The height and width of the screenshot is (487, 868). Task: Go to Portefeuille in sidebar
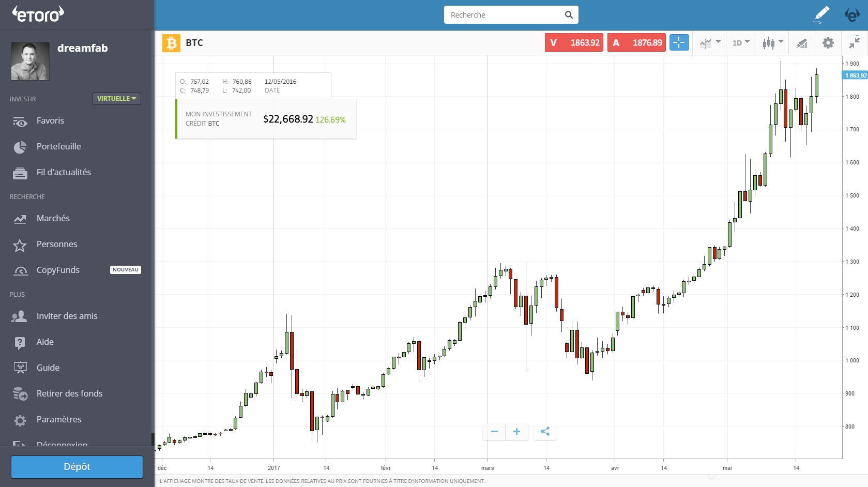pyautogui.click(x=58, y=147)
